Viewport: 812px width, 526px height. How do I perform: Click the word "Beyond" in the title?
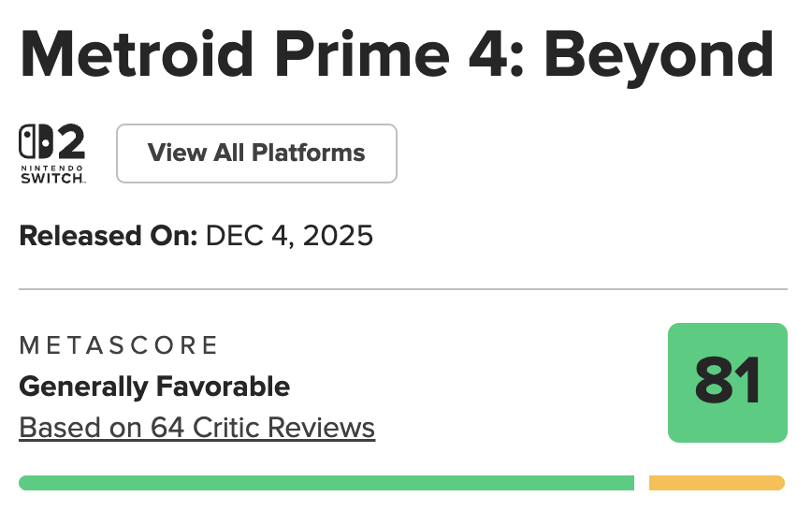[659, 55]
